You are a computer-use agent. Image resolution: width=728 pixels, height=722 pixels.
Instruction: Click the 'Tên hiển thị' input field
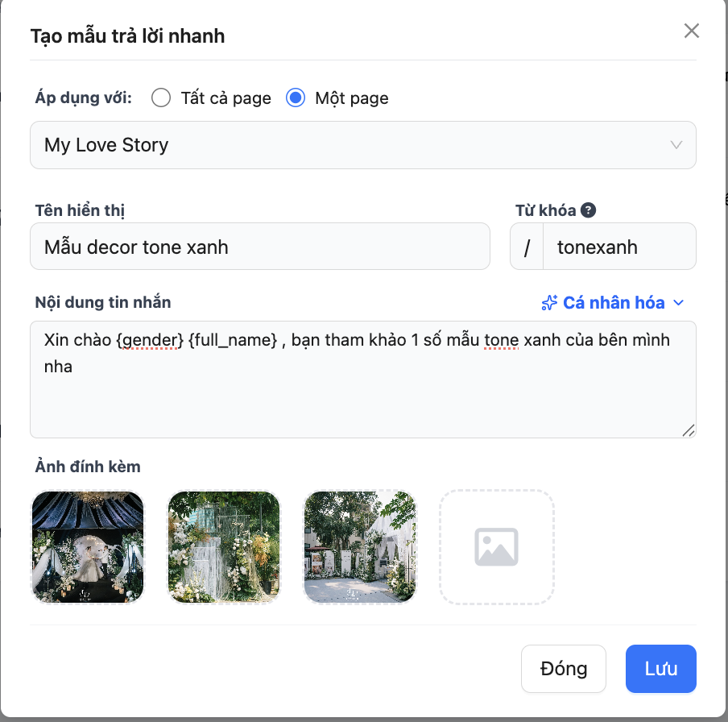pos(259,247)
